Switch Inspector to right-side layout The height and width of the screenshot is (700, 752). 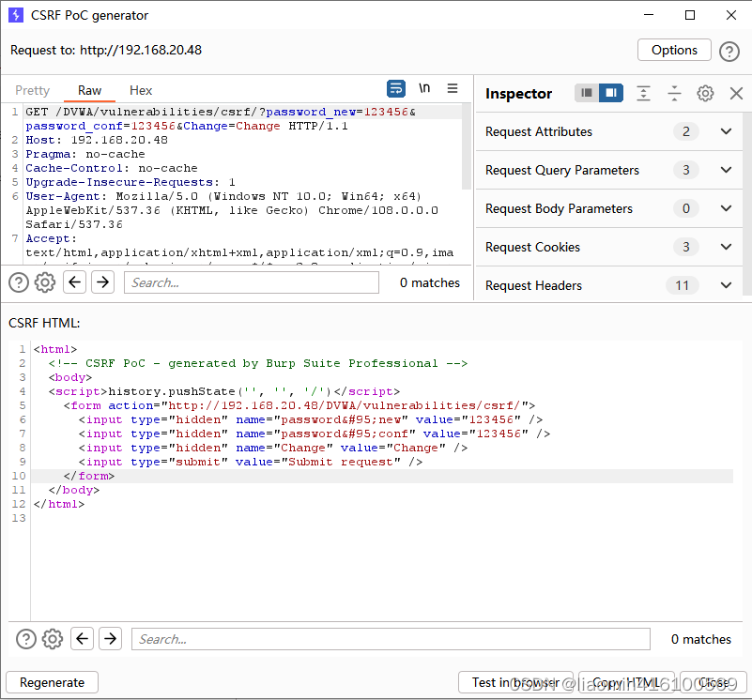[611, 93]
